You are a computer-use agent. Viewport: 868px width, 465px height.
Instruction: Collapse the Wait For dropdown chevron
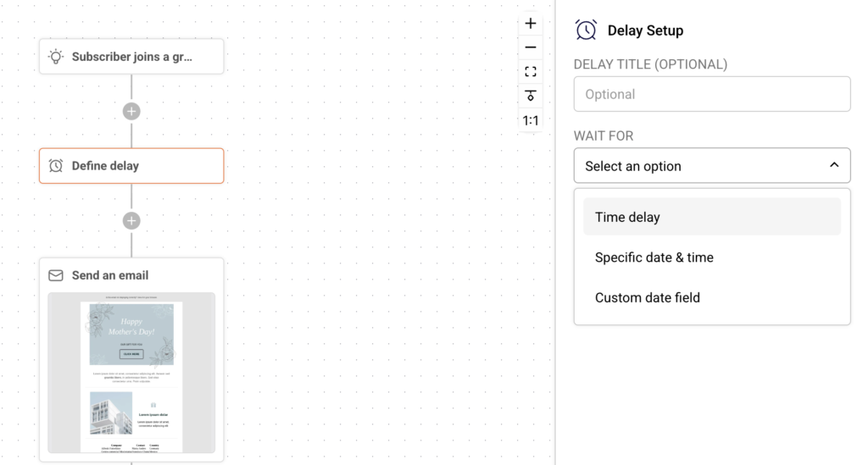click(x=834, y=165)
